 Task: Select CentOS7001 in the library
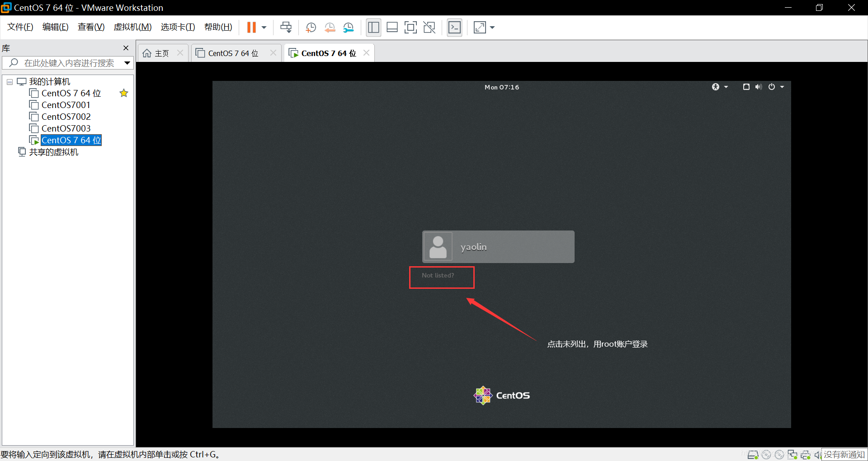pos(66,105)
